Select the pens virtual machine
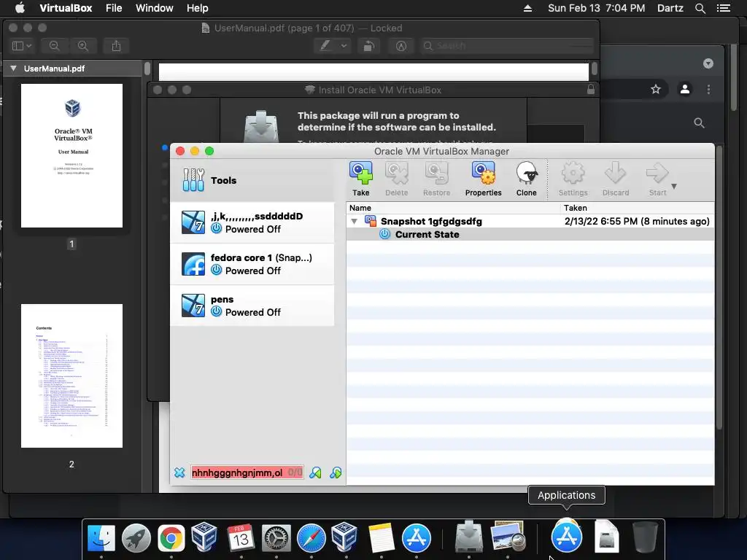Viewport: 747px width, 560px height. (252, 306)
